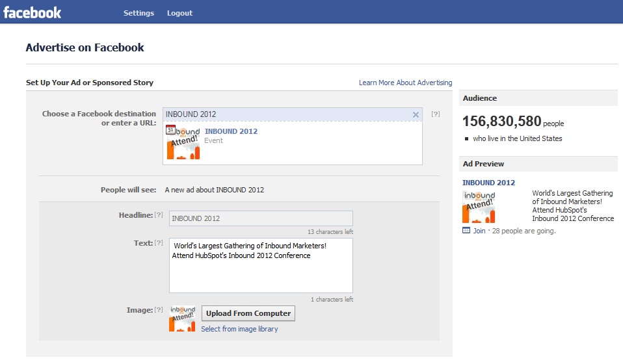Click the calendar icon on the event thumbnail
The width and height of the screenshot is (623, 364).
coord(170,130)
